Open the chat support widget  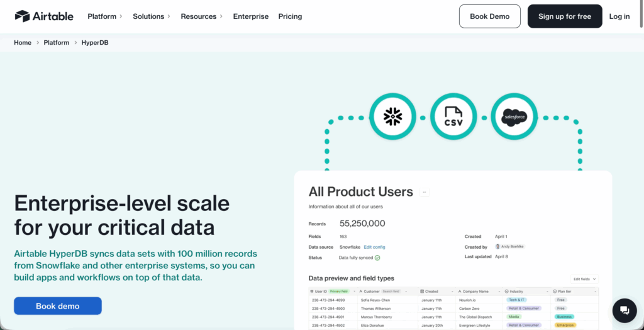point(625,310)
